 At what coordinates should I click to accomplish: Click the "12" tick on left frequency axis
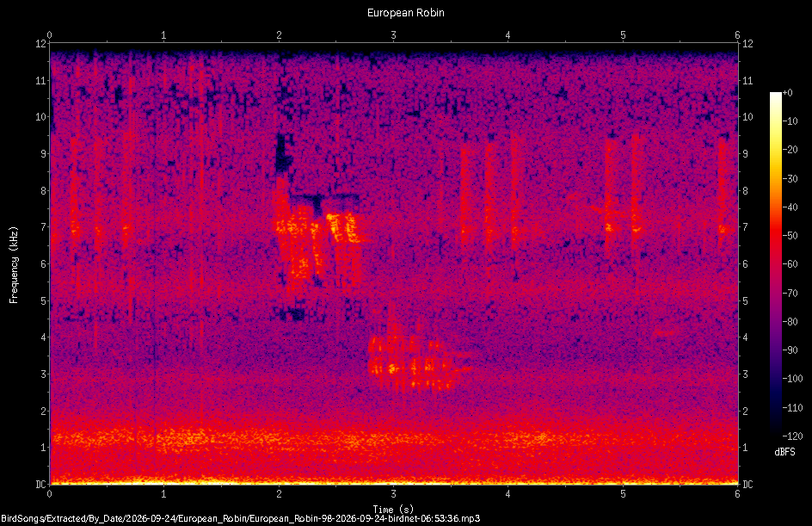tap(40, 44)
